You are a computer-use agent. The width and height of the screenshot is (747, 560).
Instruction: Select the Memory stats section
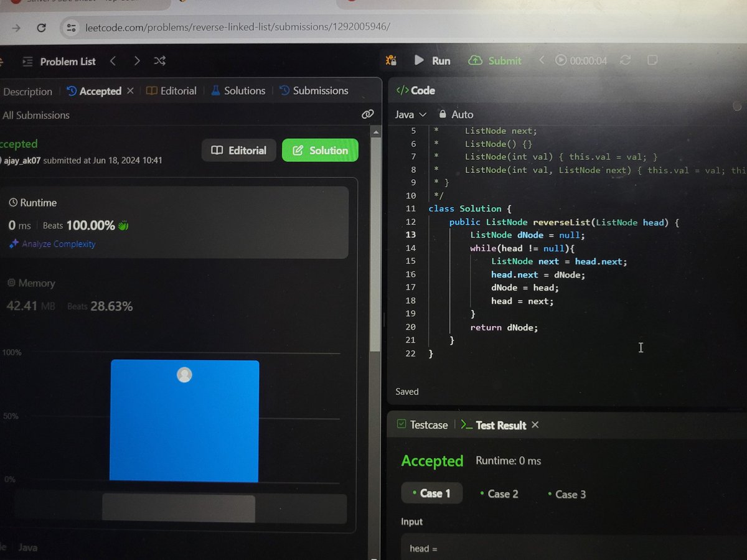(x=174, y=295)
